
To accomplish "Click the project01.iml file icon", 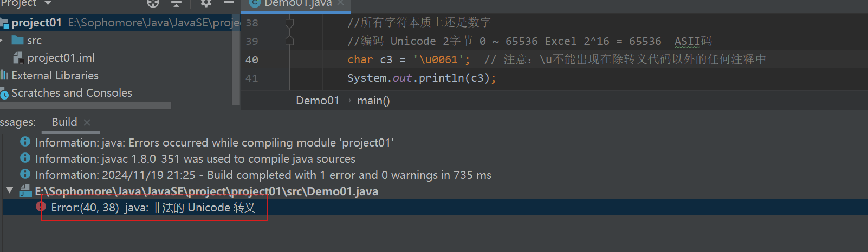I will (18, 58).
